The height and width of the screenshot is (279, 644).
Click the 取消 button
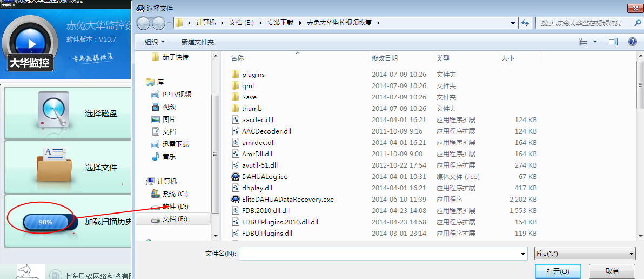click(x=612, y=271)
